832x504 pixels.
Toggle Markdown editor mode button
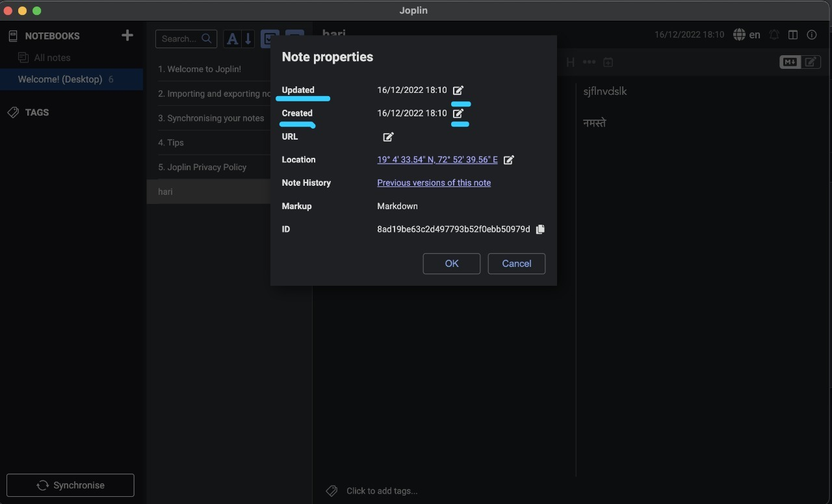pyautogui.click(x=790, y=62)
